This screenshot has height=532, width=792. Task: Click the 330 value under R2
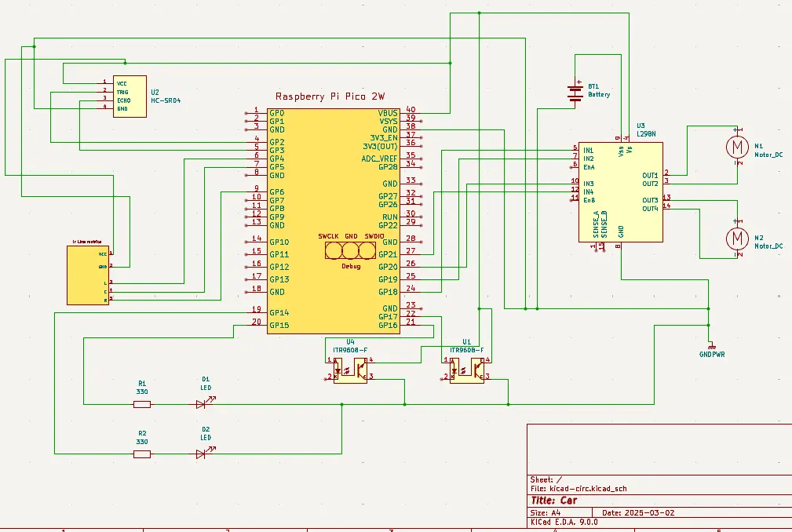142,442
